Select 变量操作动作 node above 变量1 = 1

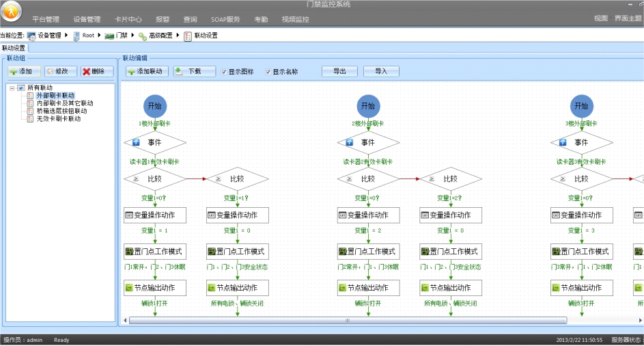(x=155, y=215)
